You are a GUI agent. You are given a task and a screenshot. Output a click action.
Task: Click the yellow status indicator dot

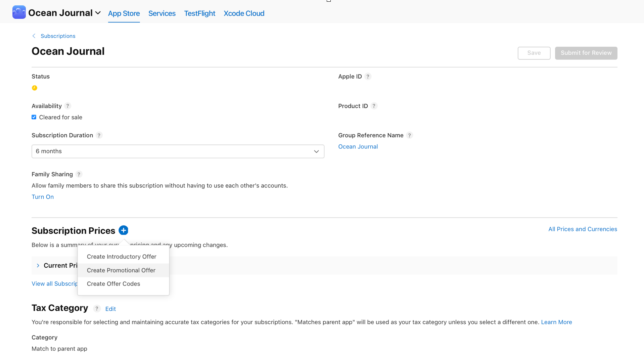pos(34,88)
